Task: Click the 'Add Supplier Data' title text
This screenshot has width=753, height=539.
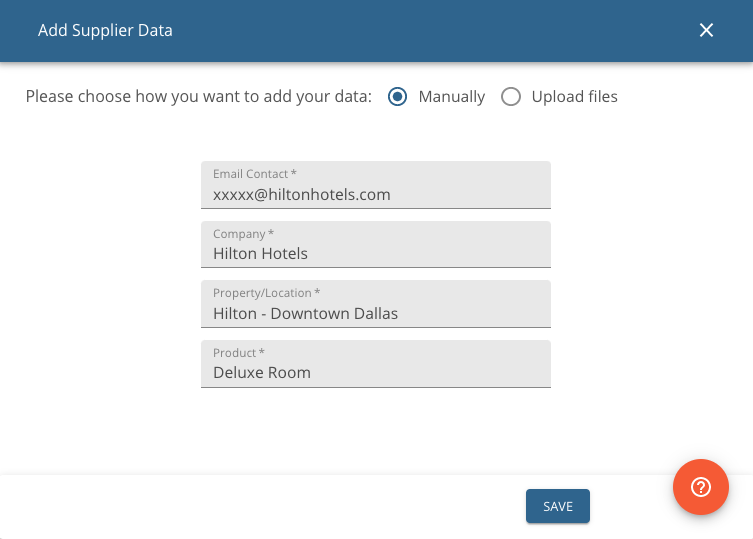Action: click(x=105, y=30)
